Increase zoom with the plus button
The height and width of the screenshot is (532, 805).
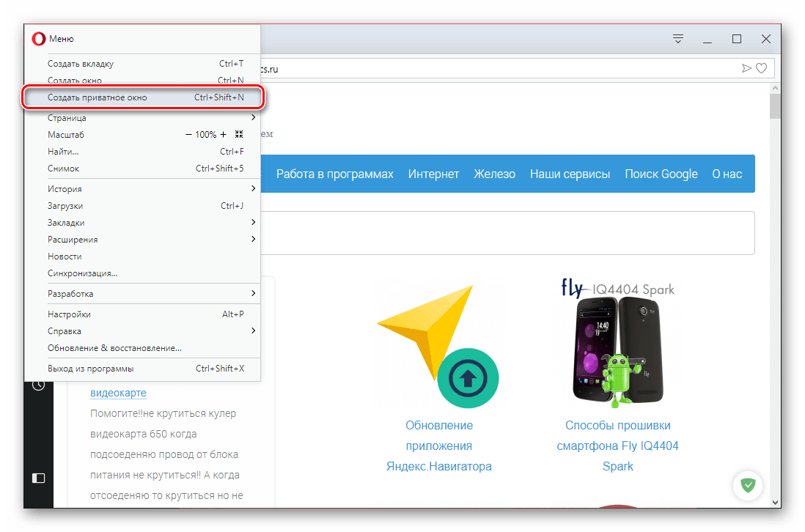224,135
